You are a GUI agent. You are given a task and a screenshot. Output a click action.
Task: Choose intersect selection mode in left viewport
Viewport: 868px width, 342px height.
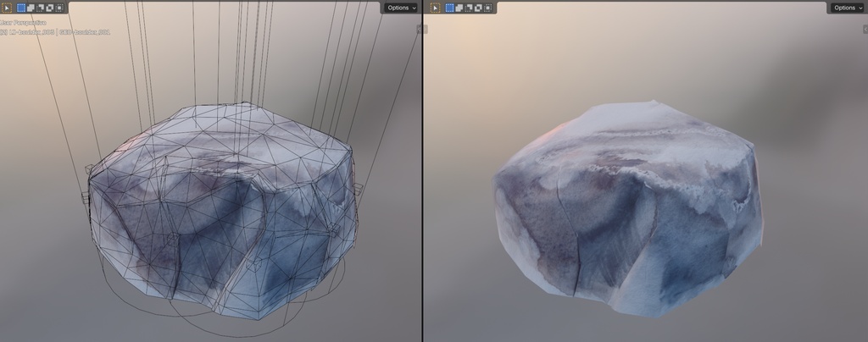point(58,8)
